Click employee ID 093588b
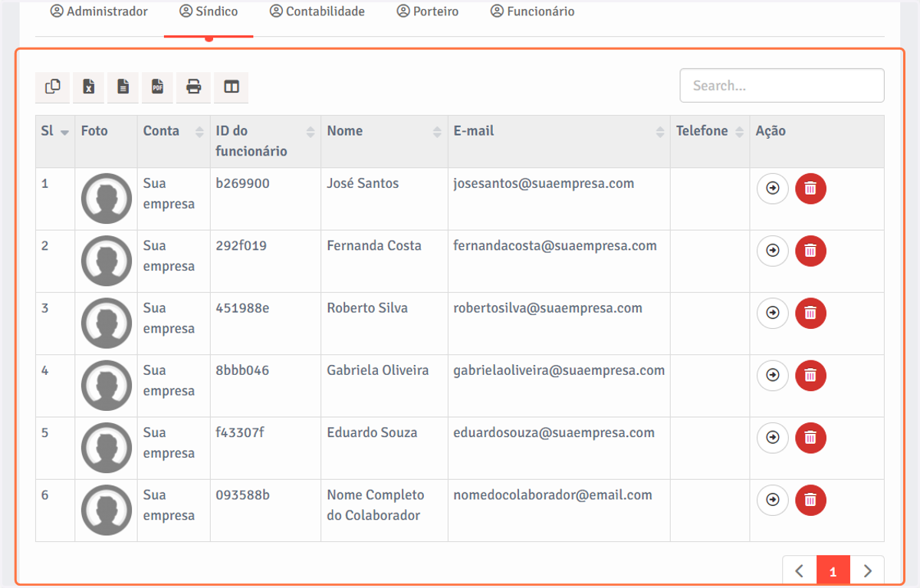The height and width of the screenshot is (588, 920). [242, 495]
